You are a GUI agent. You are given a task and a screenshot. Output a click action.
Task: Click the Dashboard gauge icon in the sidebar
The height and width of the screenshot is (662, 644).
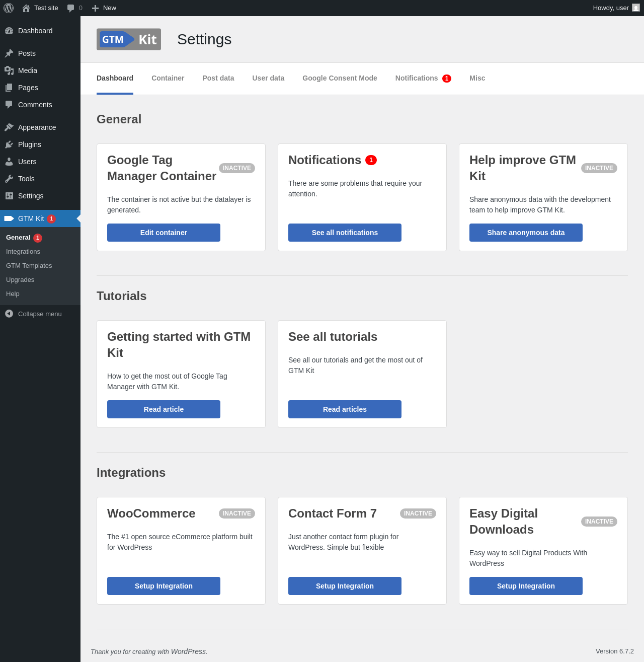(x=9, y=31)
